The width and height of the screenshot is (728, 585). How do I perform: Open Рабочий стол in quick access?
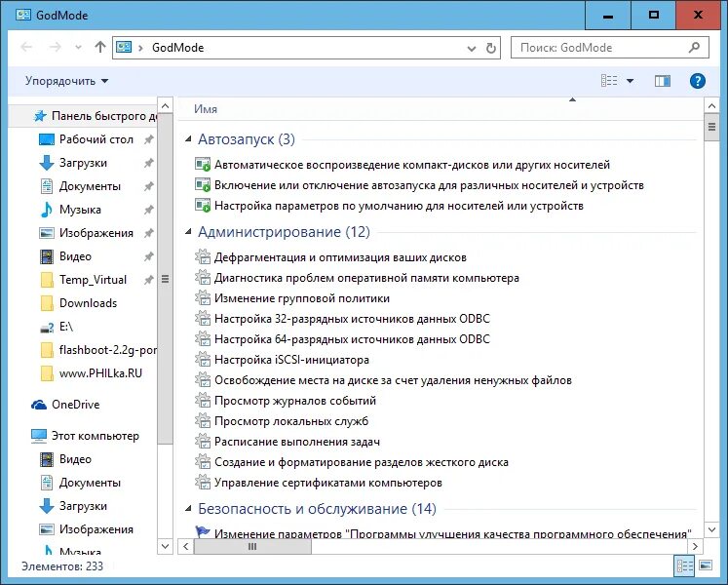pos(96,138)
